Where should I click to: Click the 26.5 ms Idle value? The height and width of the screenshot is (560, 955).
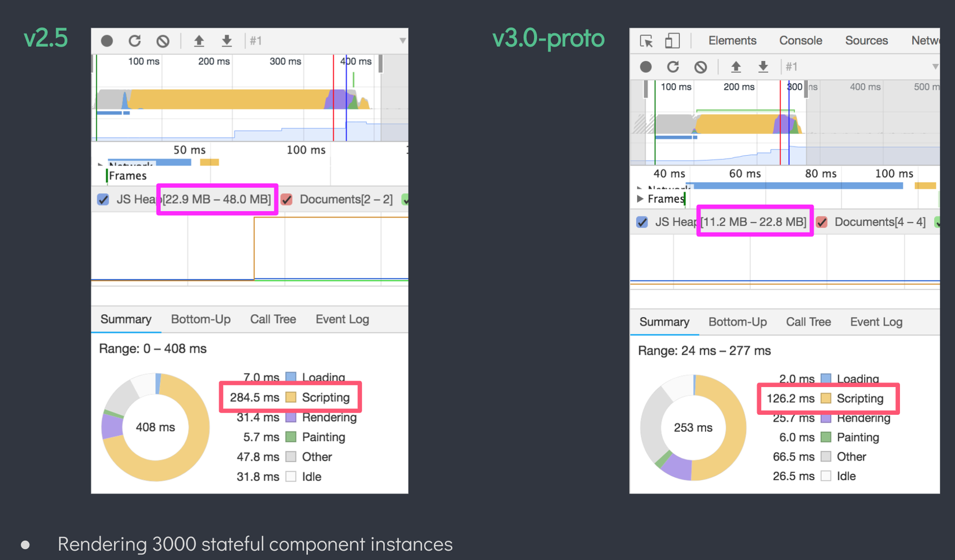pos(794,476)
